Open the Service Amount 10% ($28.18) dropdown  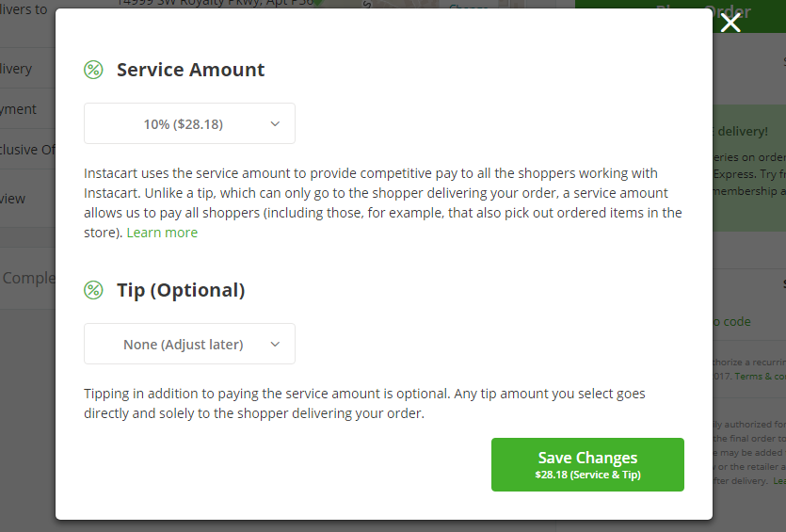click(x=189, y=123)
